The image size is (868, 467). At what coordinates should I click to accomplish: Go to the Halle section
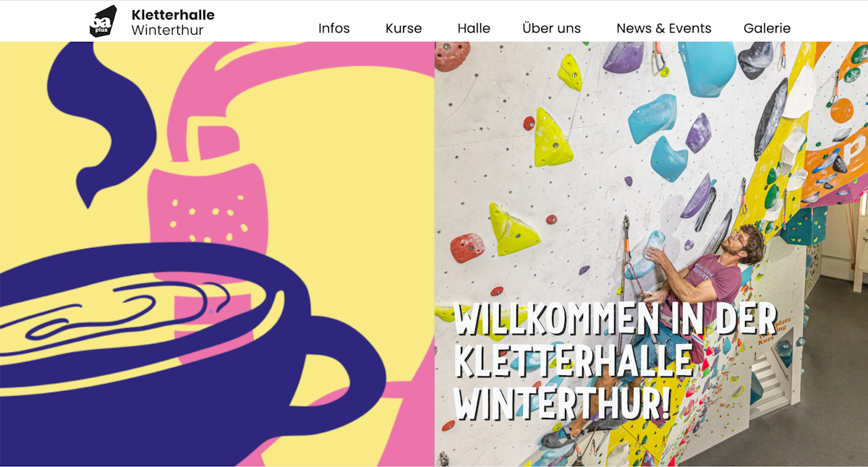[474, 28]
